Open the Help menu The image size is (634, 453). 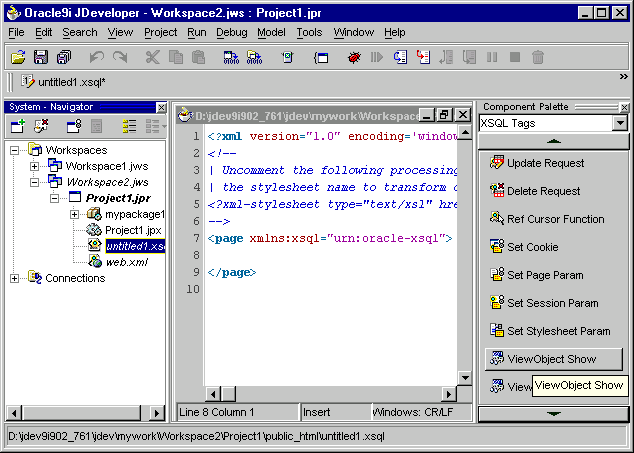(395, 32)
